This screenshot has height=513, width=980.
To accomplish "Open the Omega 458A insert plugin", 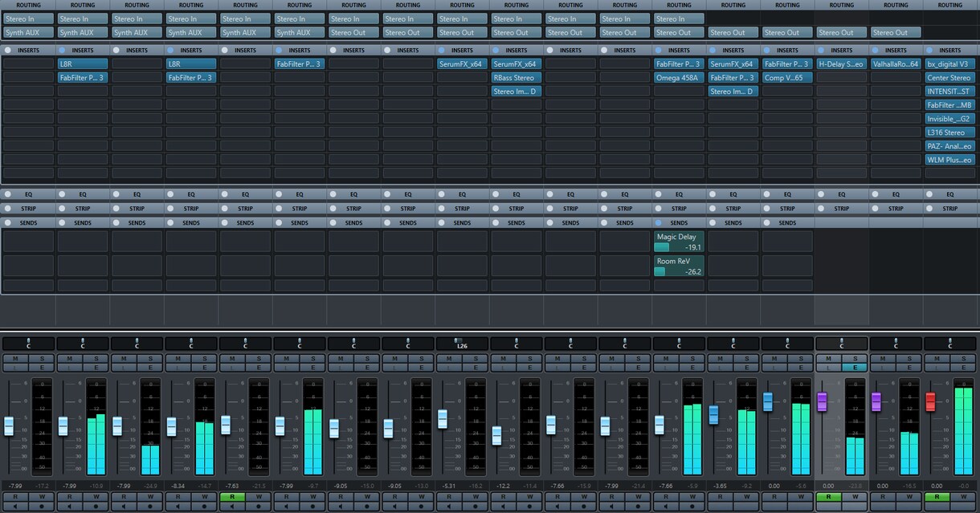I will coord(679,78).
